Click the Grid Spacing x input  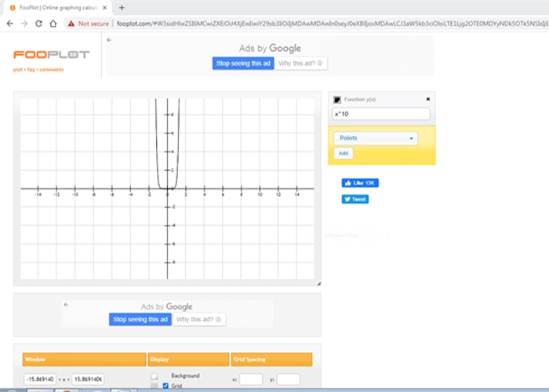(251, 379)
